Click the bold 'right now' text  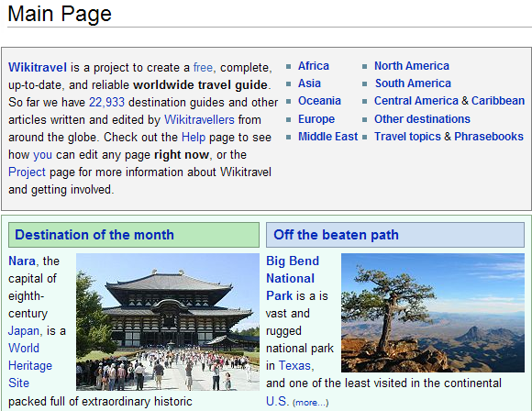(x=182, y=155)
